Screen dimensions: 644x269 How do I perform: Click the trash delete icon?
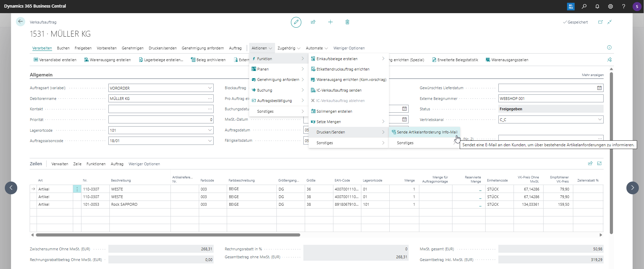347,22
